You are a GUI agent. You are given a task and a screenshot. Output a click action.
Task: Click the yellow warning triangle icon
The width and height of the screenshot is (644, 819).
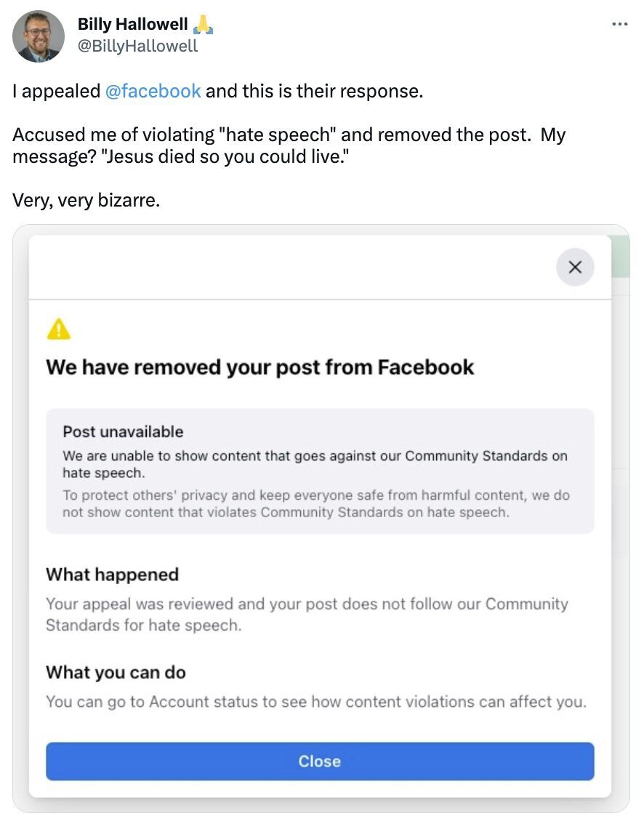point(58,329)
